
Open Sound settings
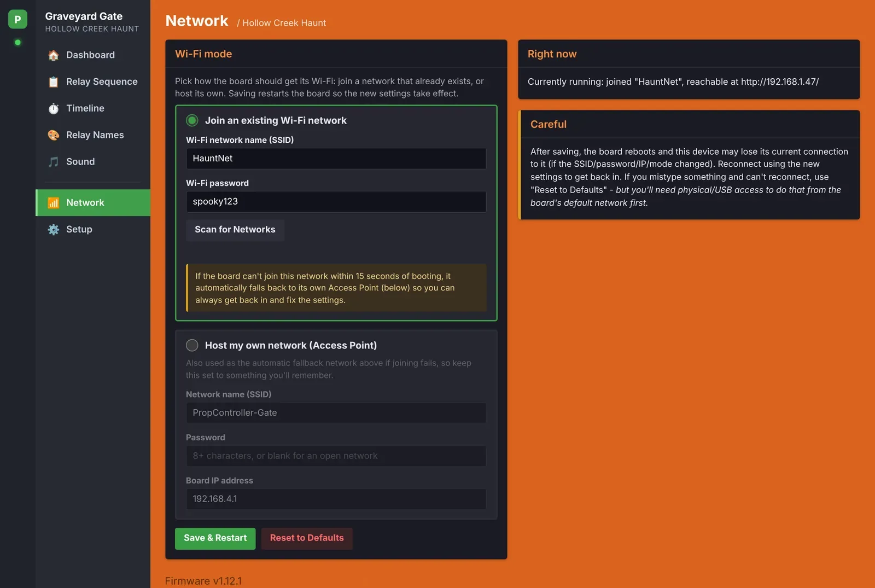[x=93, y=162]
